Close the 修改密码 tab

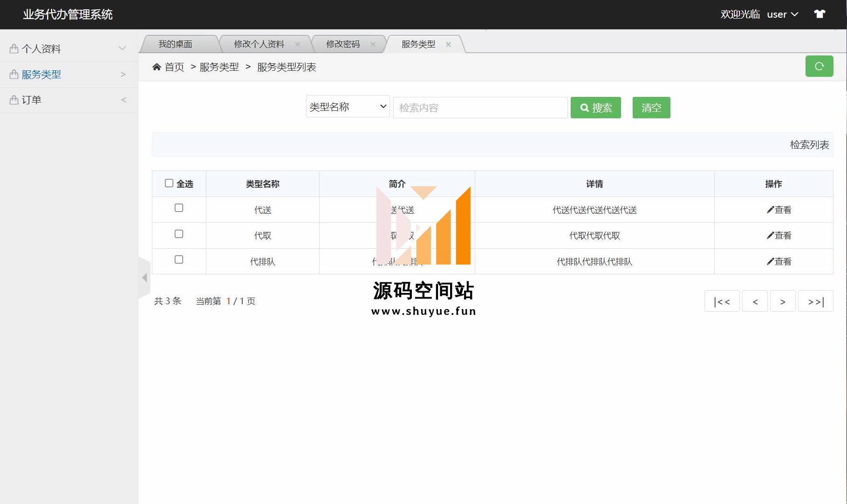pyautogui.click(x=373, y=44)
